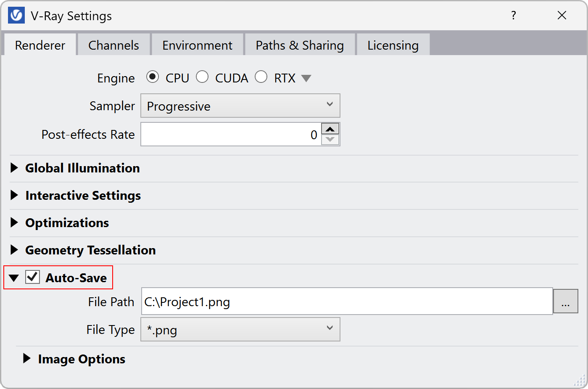Click the help question mark button
The height and width of the screenshot is (389, 588).
[513, 16]
